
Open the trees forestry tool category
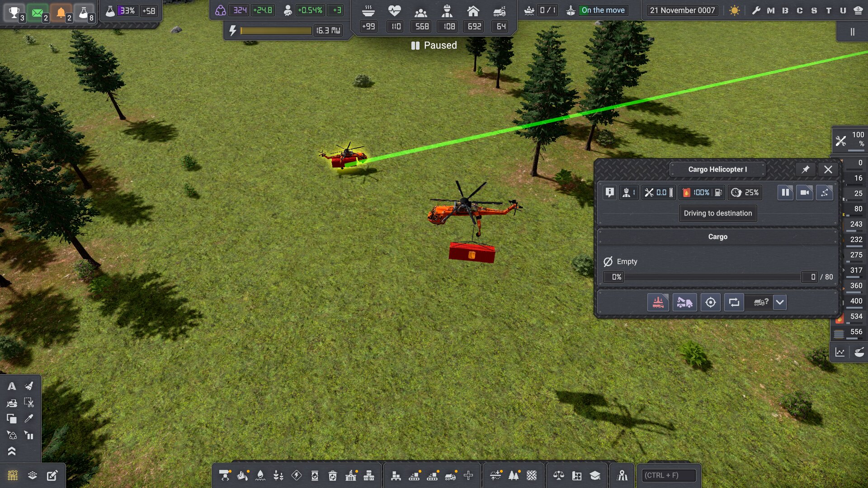[x=514, y=475]
